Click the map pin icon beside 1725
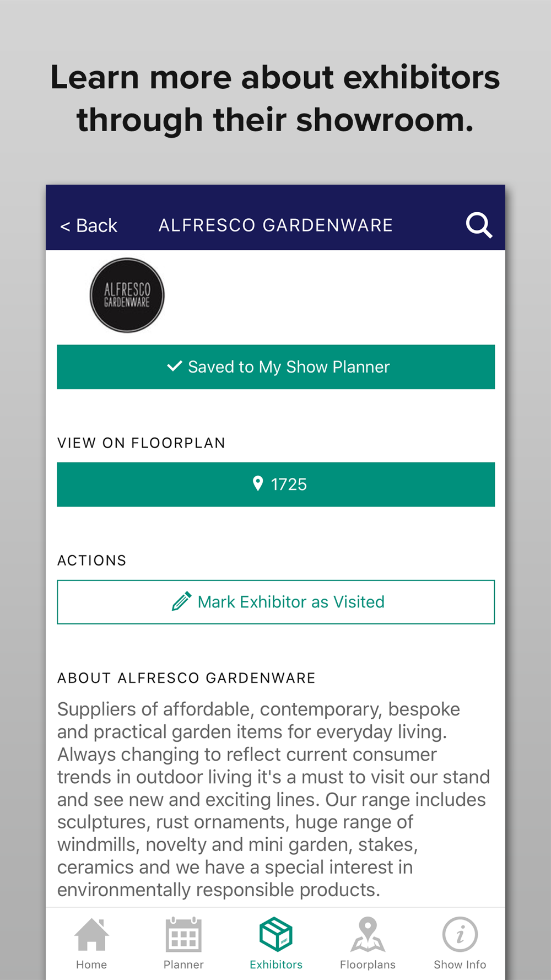Screen dimensions: 551x980 257,483
